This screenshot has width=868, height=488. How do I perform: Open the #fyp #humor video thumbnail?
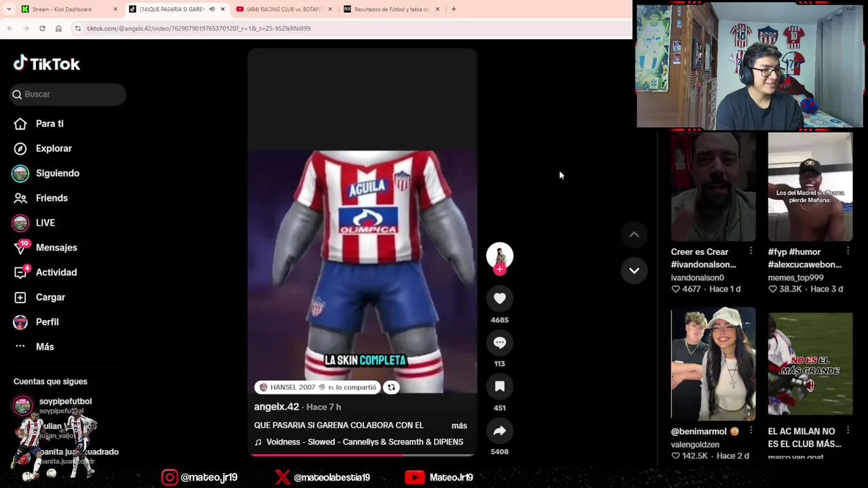tap(810, 187)
